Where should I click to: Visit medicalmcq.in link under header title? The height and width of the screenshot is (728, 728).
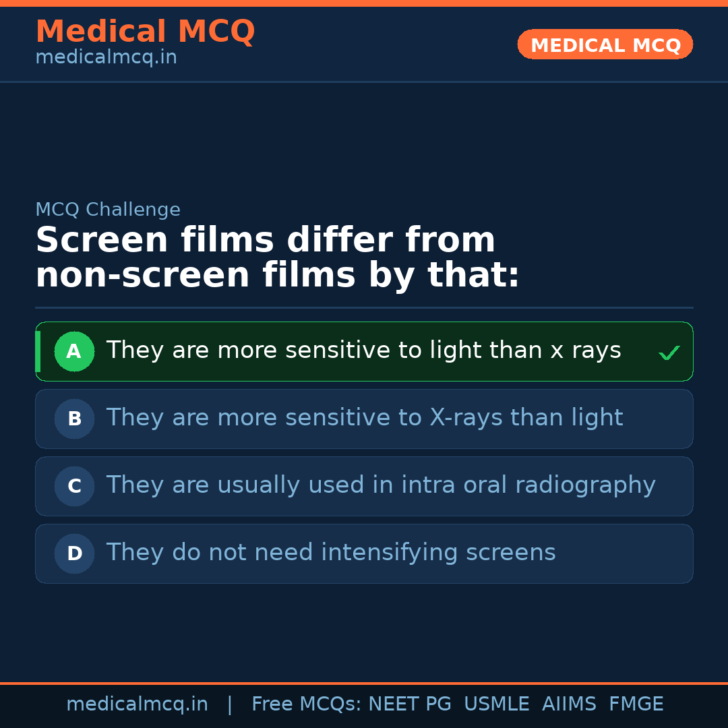click(106, 57)
